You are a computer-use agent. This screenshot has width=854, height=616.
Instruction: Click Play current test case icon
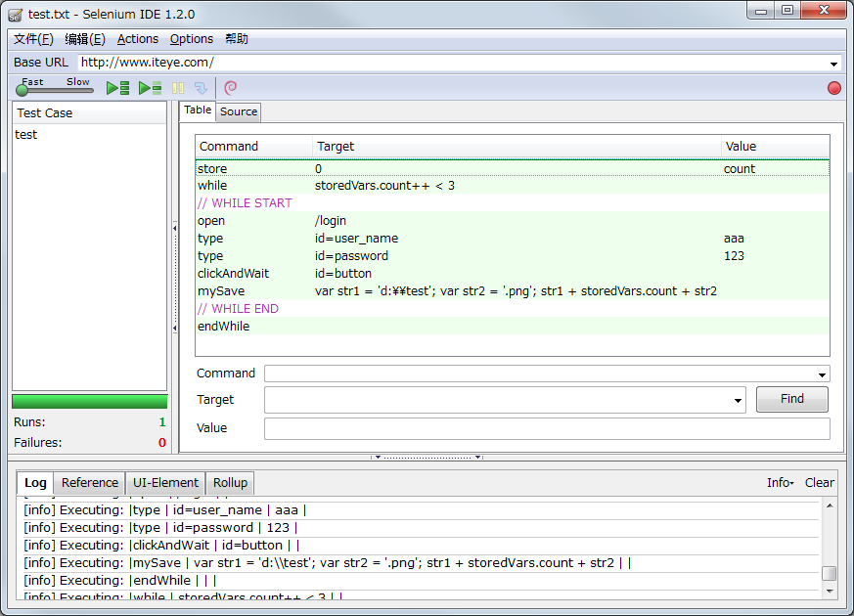[150, 88]
